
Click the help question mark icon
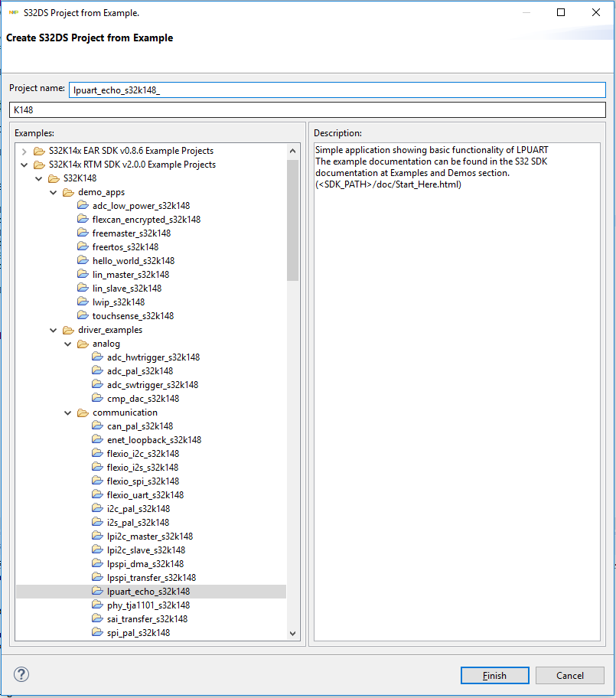[21, 674]
